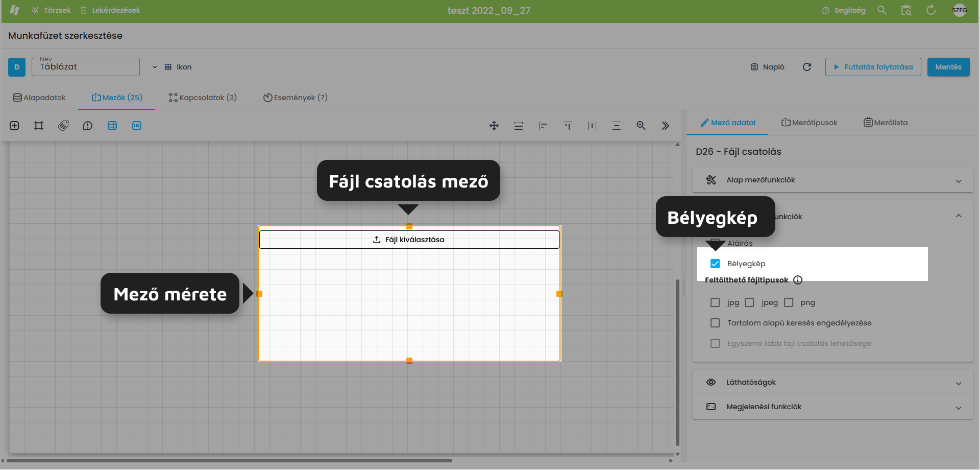Expand the Alap mezőfunkciók section

pos(832,180)
